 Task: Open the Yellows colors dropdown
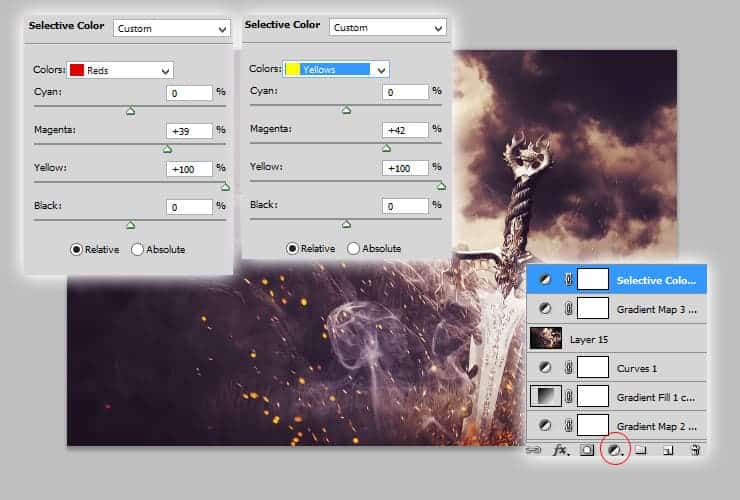[336, 69]
